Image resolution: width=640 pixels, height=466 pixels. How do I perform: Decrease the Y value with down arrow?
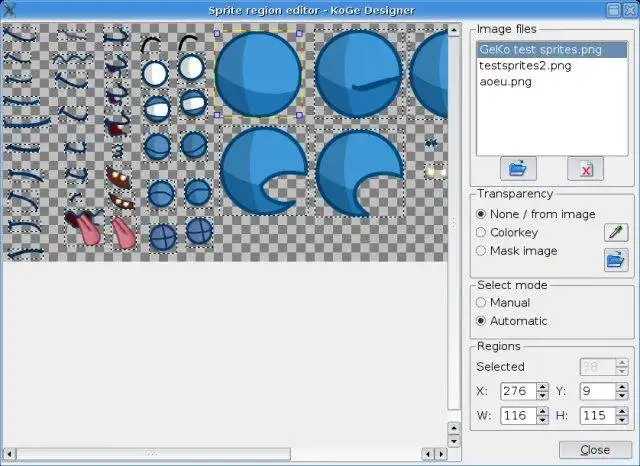coord(622,395)
